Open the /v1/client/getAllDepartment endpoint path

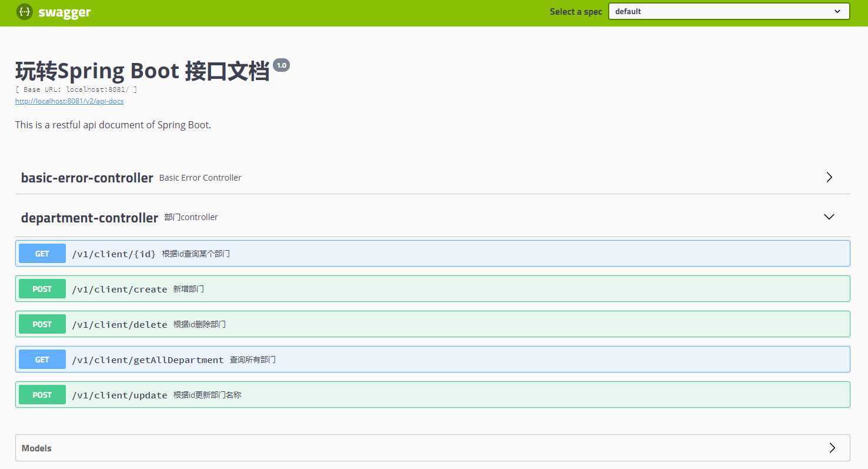[148, 360]
